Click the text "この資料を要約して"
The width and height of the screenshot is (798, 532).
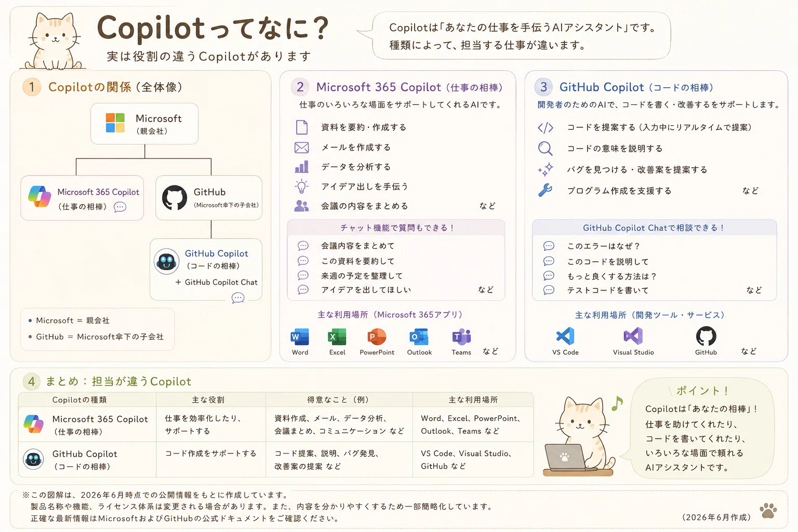358,261
